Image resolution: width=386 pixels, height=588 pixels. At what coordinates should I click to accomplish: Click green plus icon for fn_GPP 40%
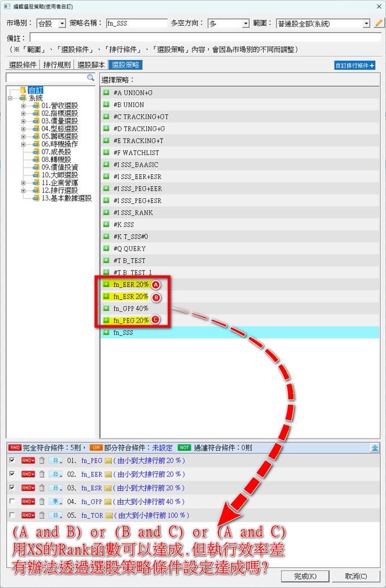point(106,309)
